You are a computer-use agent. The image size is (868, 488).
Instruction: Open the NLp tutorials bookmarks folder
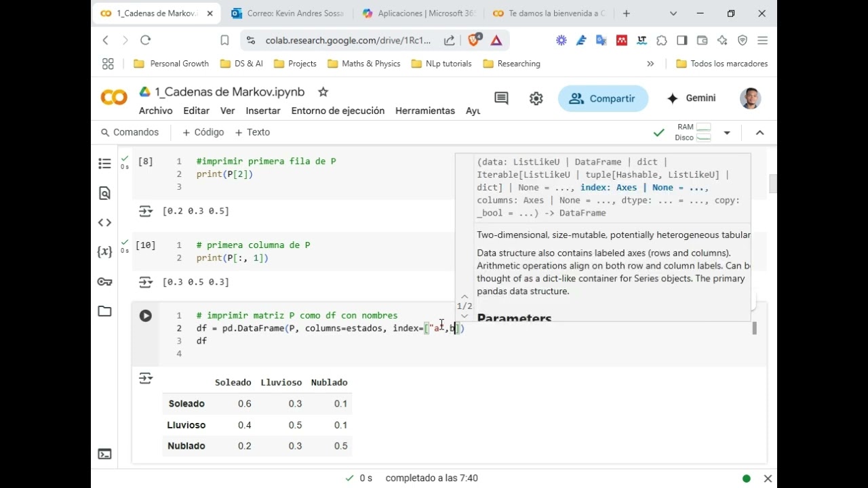click(x=441, y=64)
